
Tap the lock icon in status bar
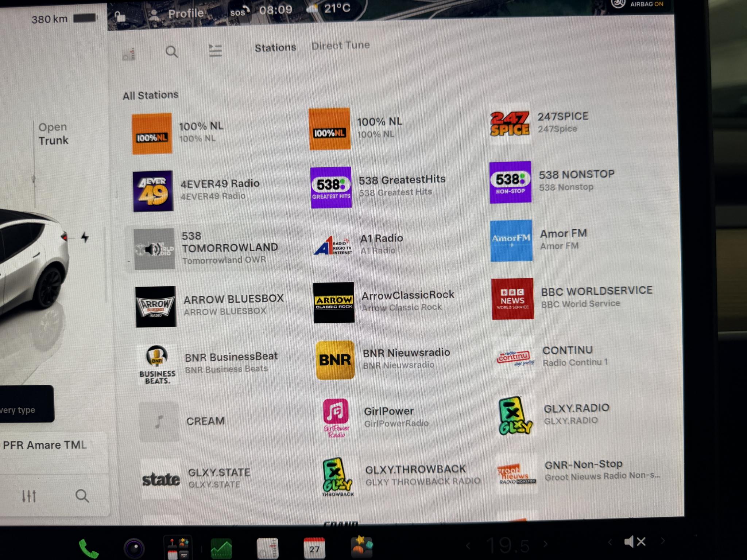point(120,16)
